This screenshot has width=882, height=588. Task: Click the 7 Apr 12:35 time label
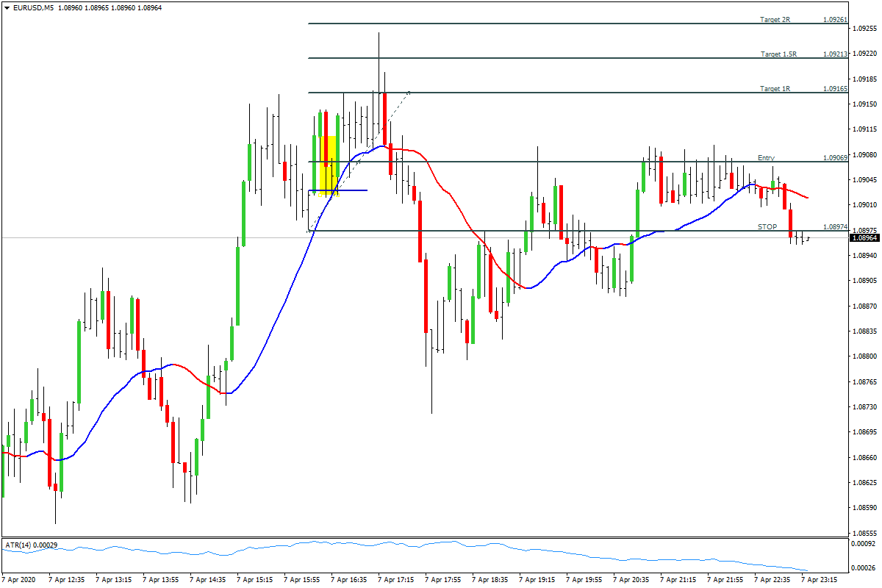(68, 580)
